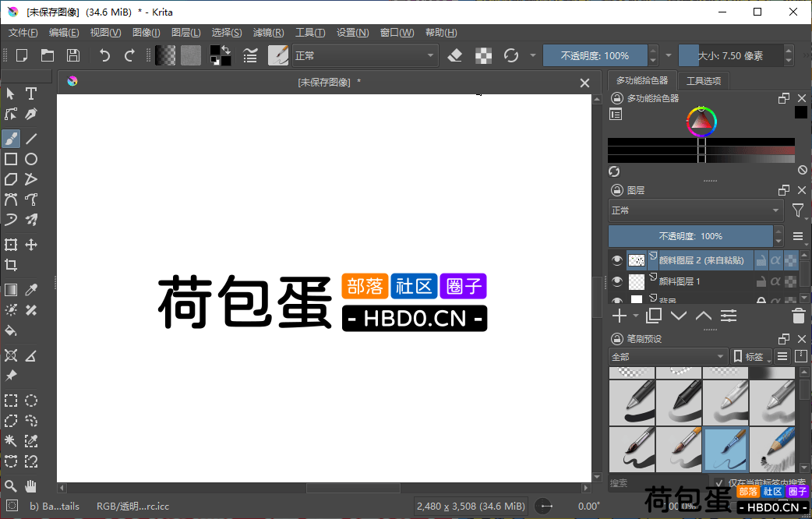The height and width of the screenshot is (519, 812).
Task: Select the Elliptical Selection tool
Action: tap(31, 401)
